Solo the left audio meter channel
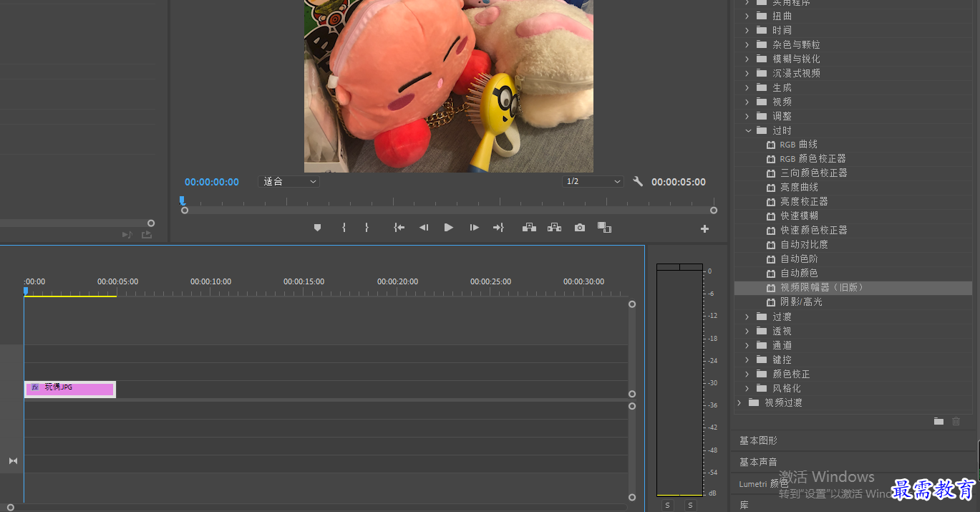Screen dimensions: 980x512 click(x=667, y=506)
